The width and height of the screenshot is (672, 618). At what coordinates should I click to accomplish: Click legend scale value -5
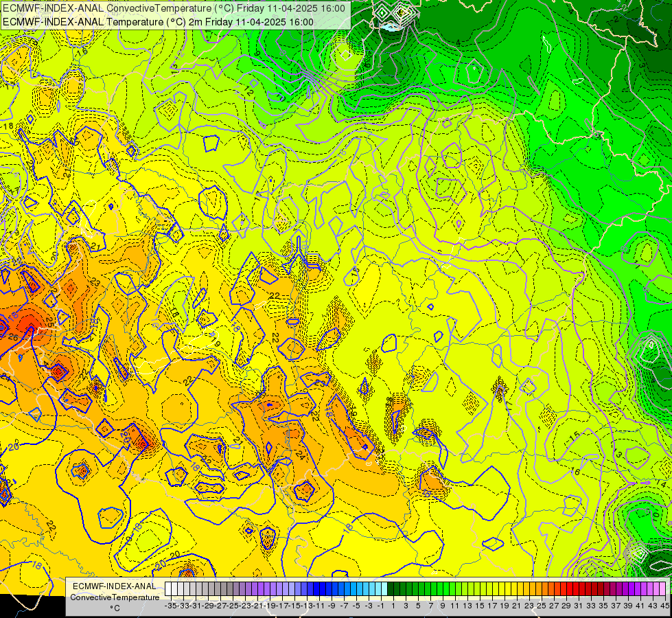pos(356,606)
